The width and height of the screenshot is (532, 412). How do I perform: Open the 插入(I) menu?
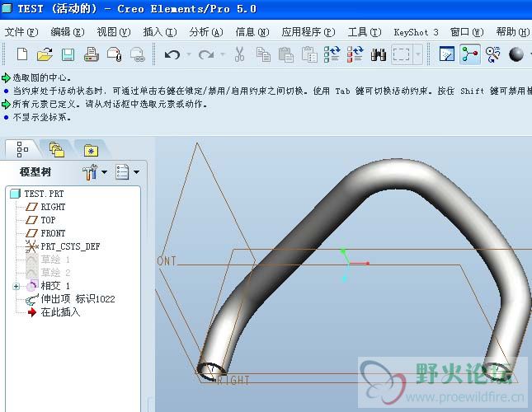160,32
